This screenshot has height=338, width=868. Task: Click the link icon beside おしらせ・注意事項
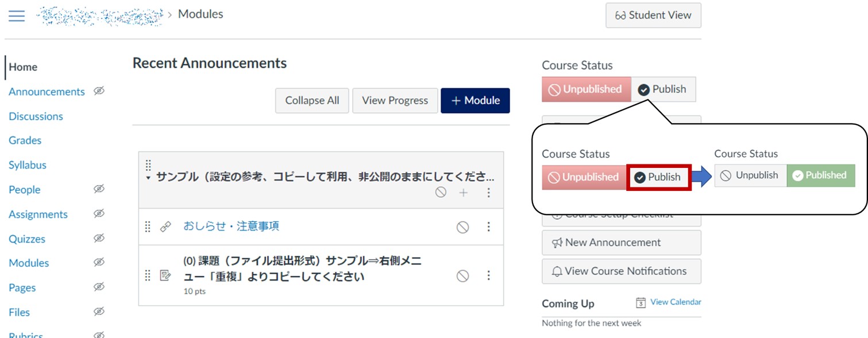[165, 226]
